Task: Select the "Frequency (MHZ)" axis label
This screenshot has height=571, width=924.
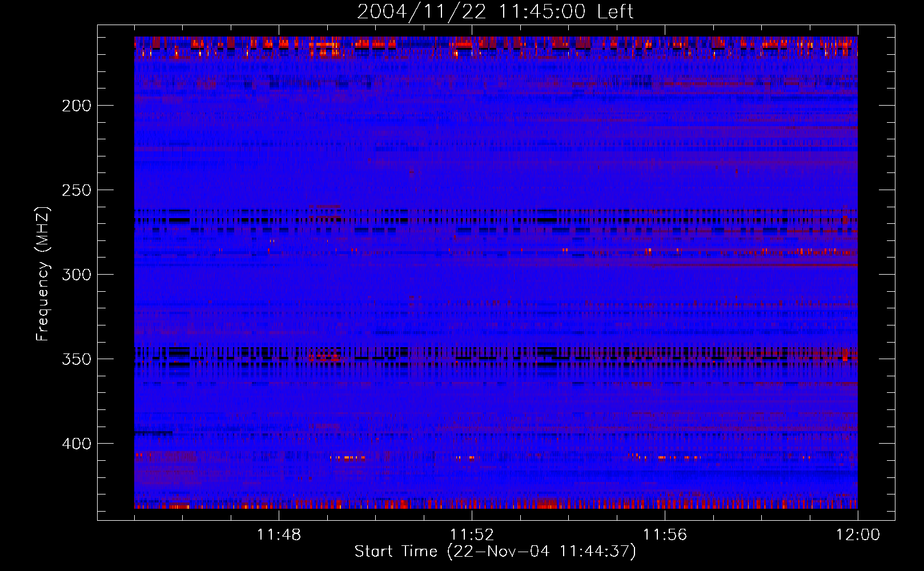Action: click(x=43, y=274)
